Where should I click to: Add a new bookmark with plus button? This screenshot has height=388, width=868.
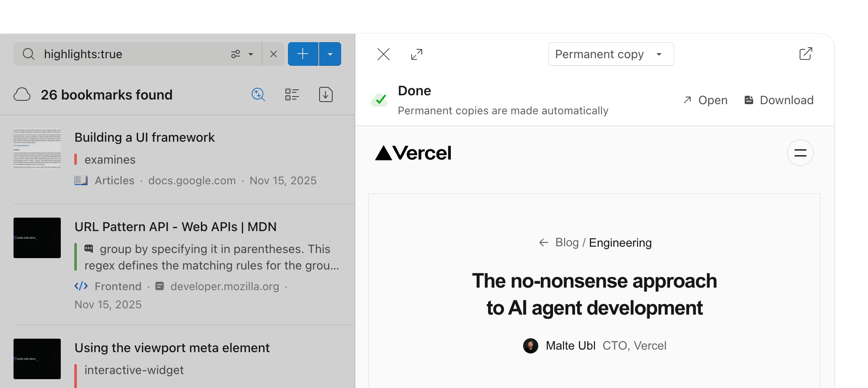click(x=303, y=54)
